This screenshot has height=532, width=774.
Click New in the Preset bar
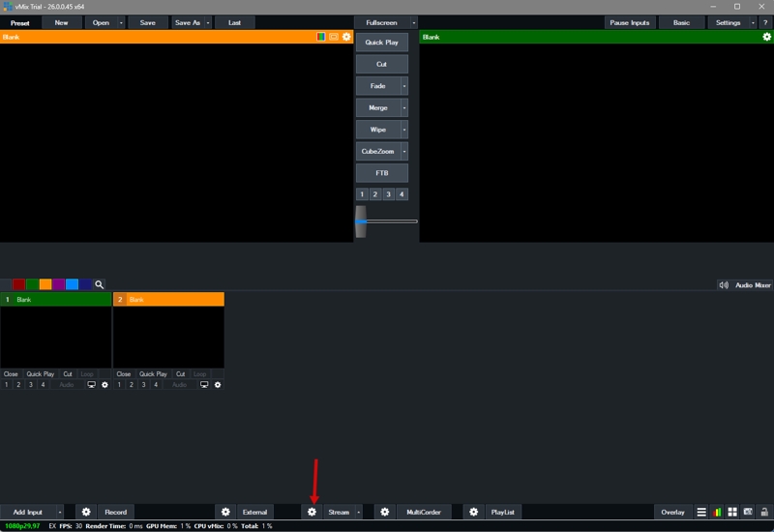(x=61, y=22)
